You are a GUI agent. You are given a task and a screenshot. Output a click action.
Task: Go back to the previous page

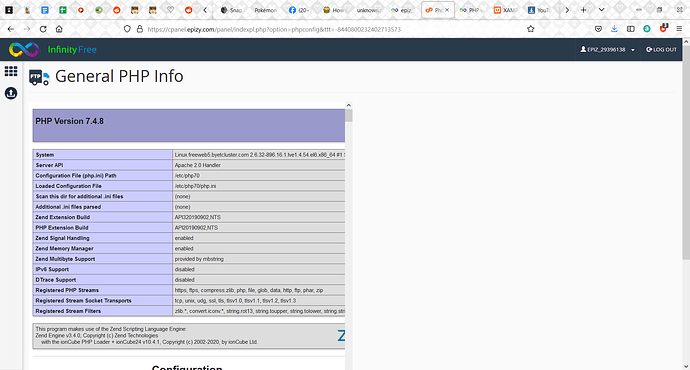(x=11, y=29)
